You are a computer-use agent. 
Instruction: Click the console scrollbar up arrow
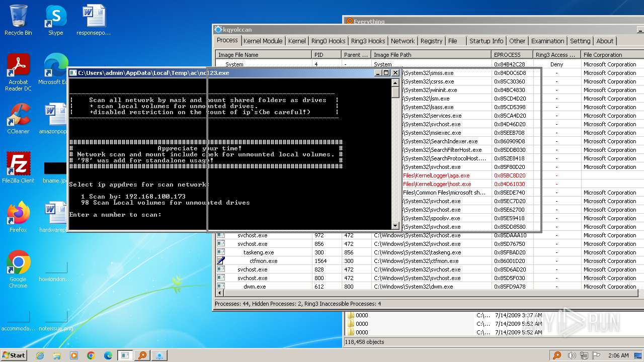point(395,82)
